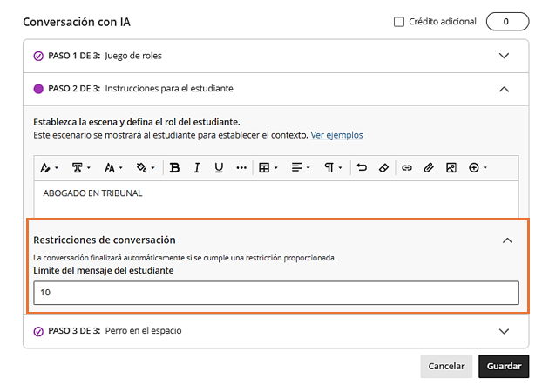
Task: Apply italic formatting
Action: 197,167
